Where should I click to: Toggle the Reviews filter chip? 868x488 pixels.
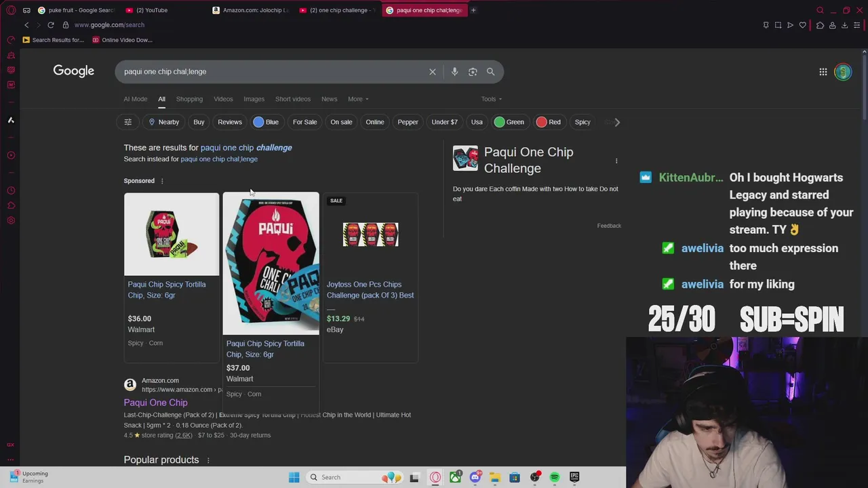point(230,122)
